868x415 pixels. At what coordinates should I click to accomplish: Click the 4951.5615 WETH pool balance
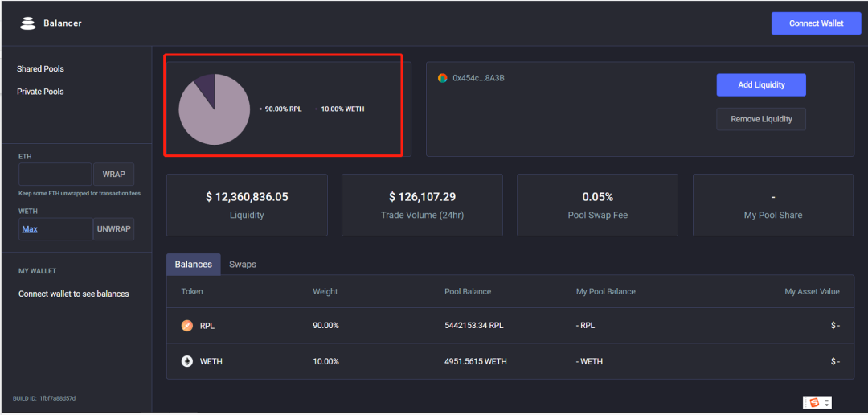(x=476, y=361)
